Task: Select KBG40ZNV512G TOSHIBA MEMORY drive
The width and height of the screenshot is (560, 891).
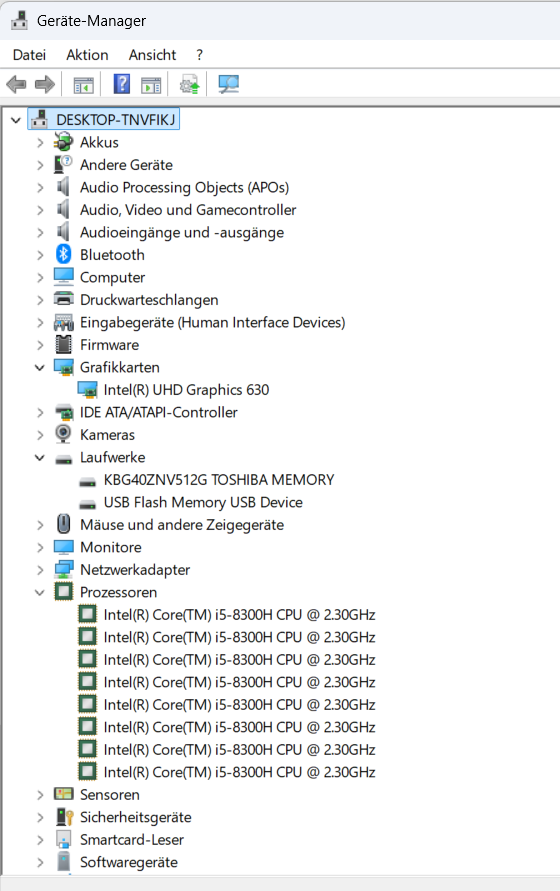Action: (x=218, y=480)
